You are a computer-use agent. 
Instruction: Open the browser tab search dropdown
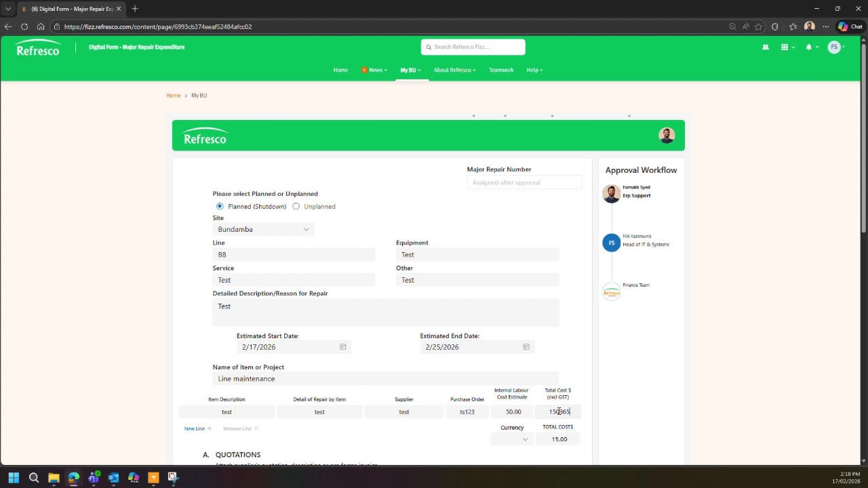tap(8, 9)
